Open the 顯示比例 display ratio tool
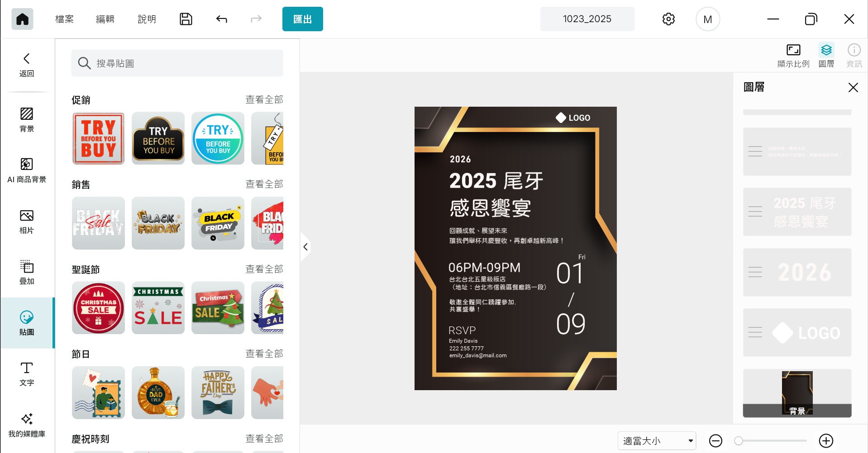Image resolution: width=868 pixels, height=453 pixels. (793, 55)
